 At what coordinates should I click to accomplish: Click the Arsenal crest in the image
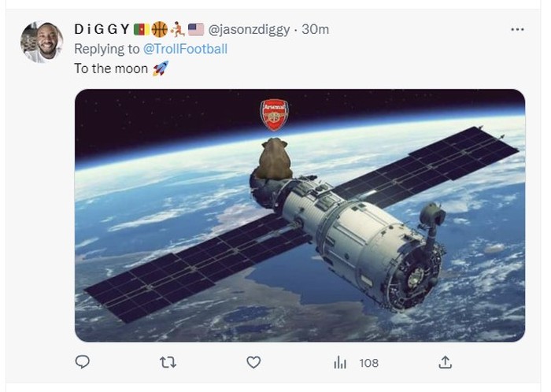pos(274,114)
